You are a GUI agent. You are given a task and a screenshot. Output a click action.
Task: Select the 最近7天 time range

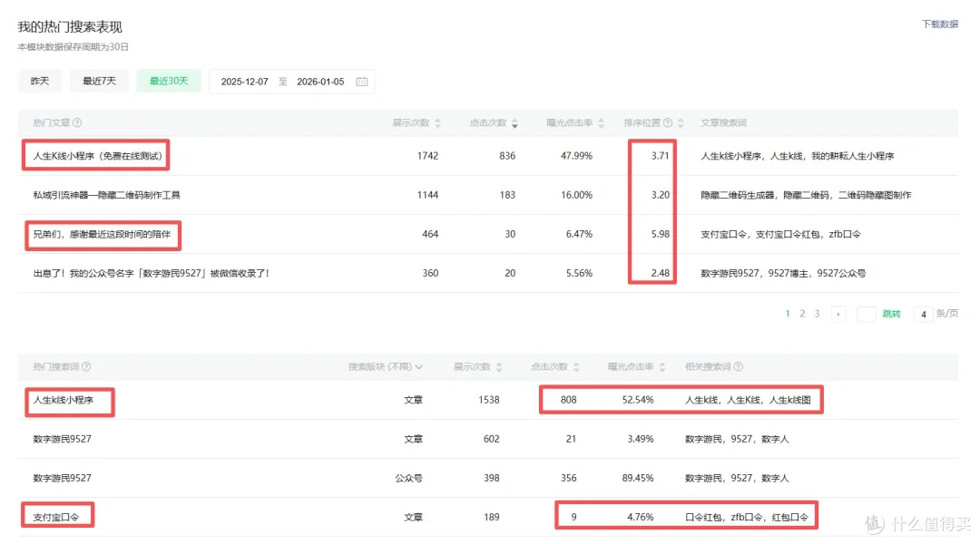(100, 82)
